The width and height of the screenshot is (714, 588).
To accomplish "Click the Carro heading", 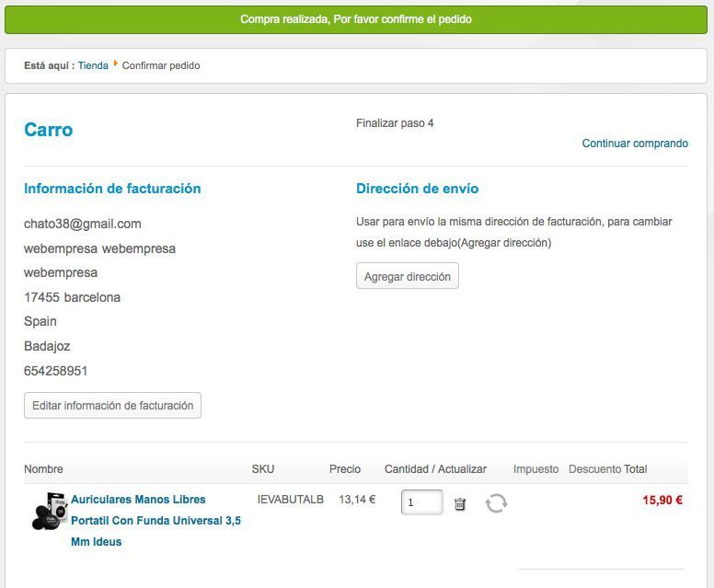I will click(48, 130).
